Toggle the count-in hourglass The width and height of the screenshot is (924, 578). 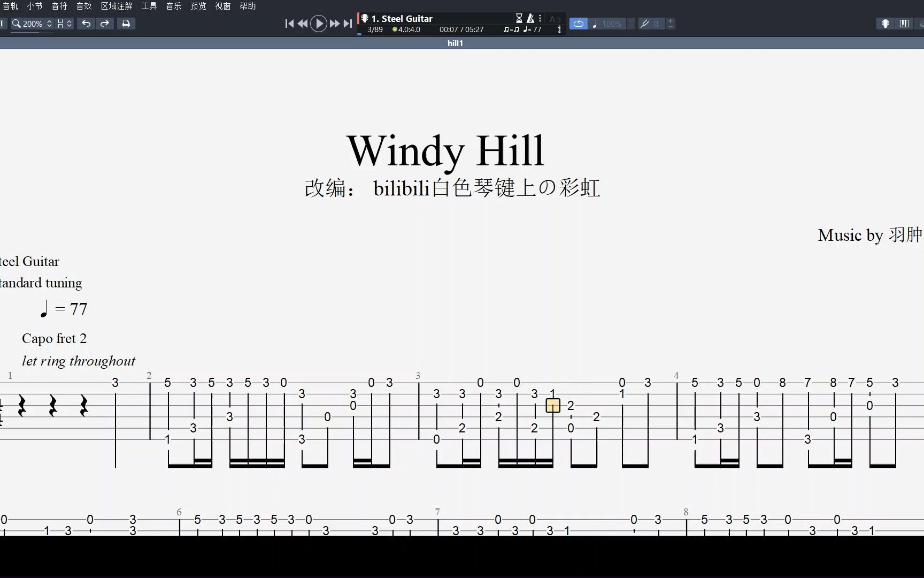[x=519, y=18]
